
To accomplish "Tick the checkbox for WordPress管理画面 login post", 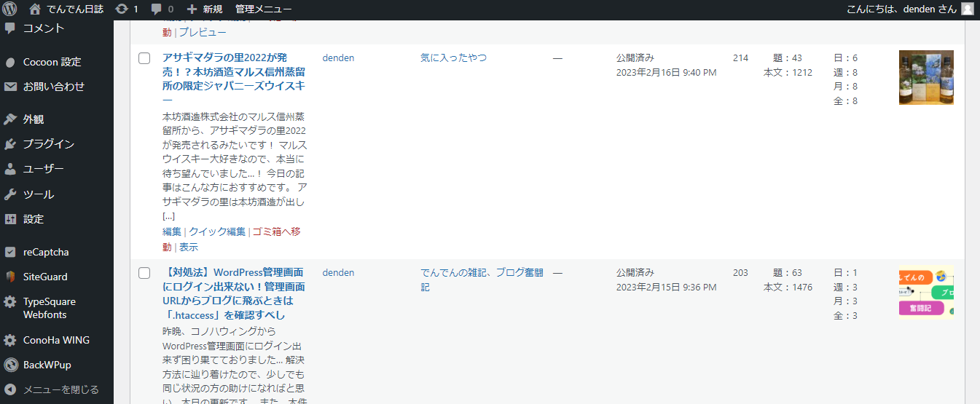I will tap(144, 273).
